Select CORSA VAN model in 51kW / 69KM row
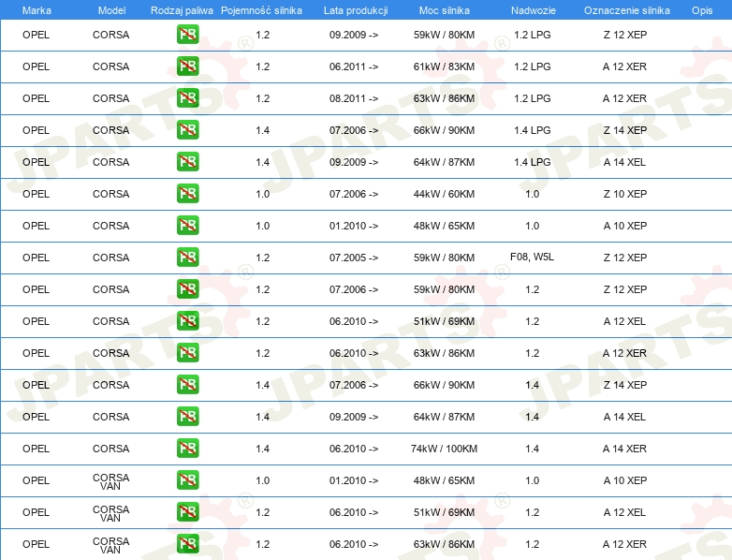The height and width of the screenshot is (560, 732). (x=110, y=513)
